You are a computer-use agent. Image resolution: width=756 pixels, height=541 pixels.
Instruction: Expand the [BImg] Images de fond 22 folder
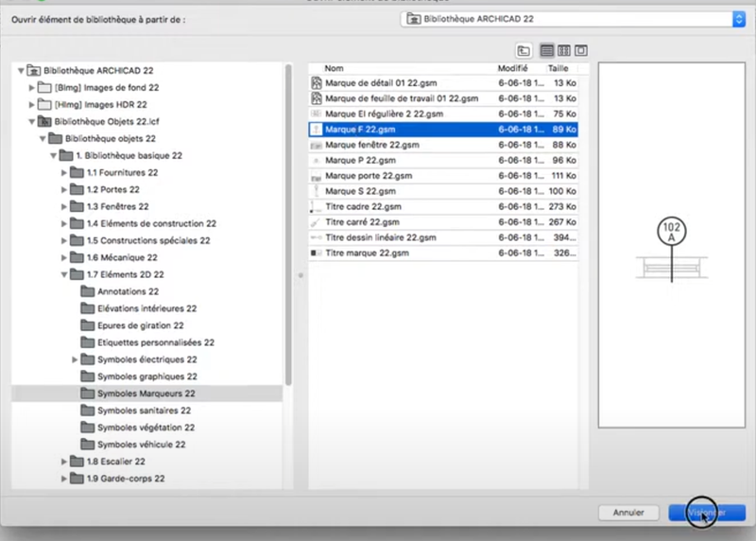click(31, 87)
